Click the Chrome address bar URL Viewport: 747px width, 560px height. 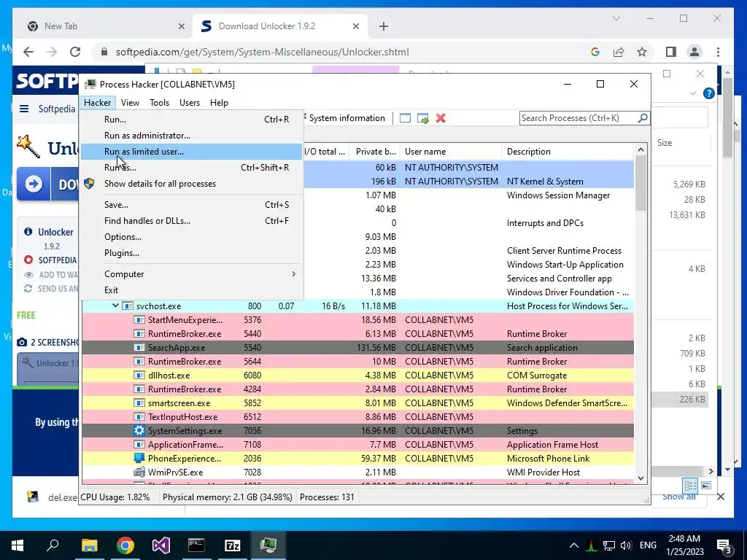coord(262,52)
